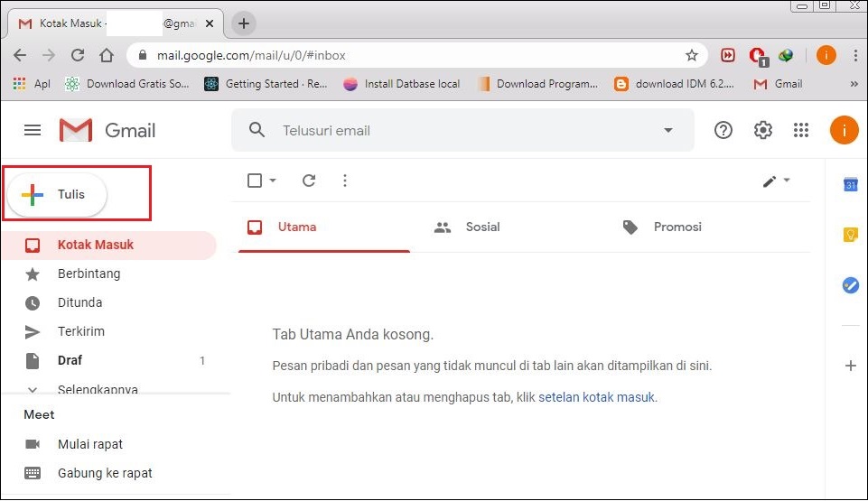Open Google Tasks in side panel
This screenshot has width=868, height=501.
850,285
